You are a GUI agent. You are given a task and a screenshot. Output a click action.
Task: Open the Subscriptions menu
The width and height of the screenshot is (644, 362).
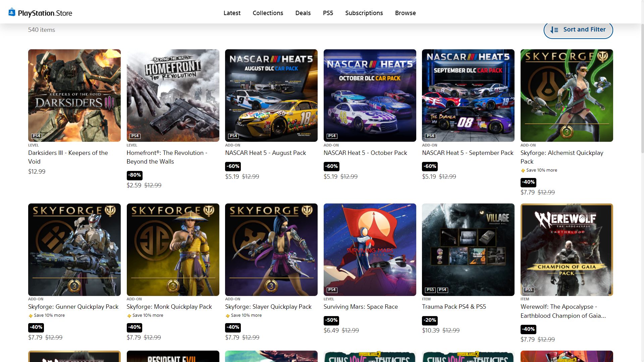[364, 13]
